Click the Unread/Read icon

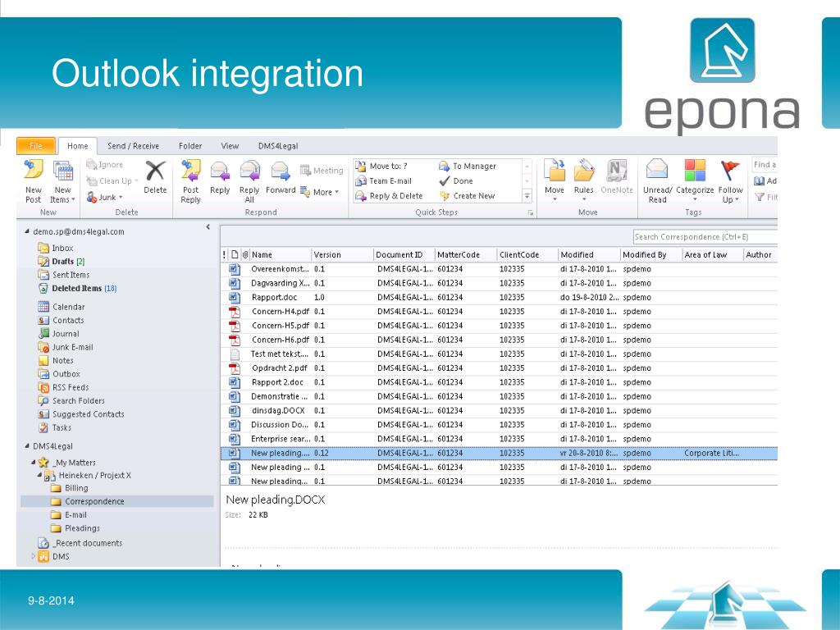click(657, 171)
